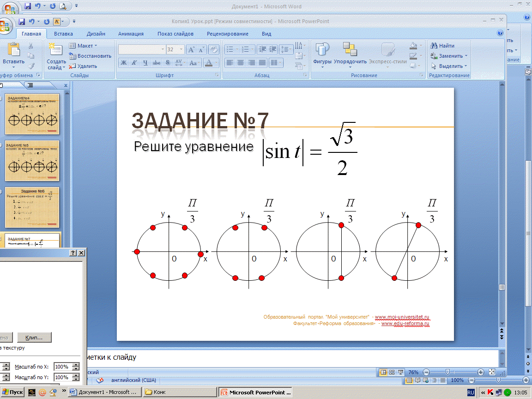Select the Задание №6 slide thumbnail
The width and height of the screenshot is (532, 399).
[32, 207]
